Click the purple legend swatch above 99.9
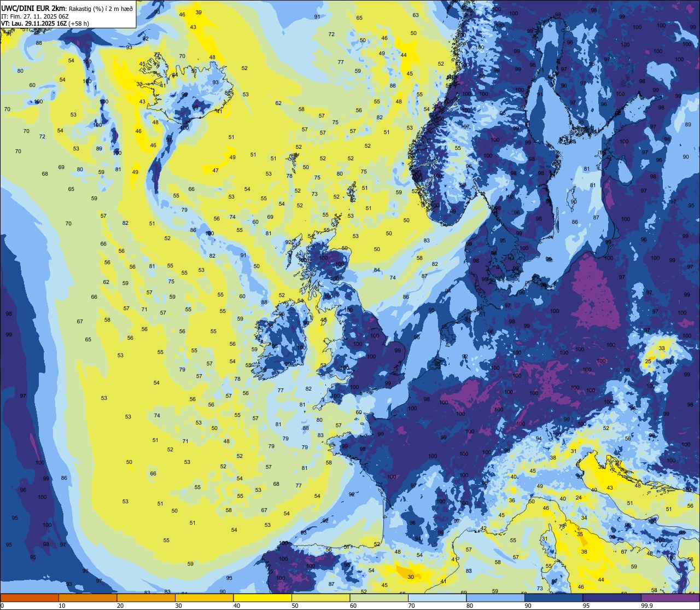Viewport: 700px width, 610px height. tap(670, 598)
